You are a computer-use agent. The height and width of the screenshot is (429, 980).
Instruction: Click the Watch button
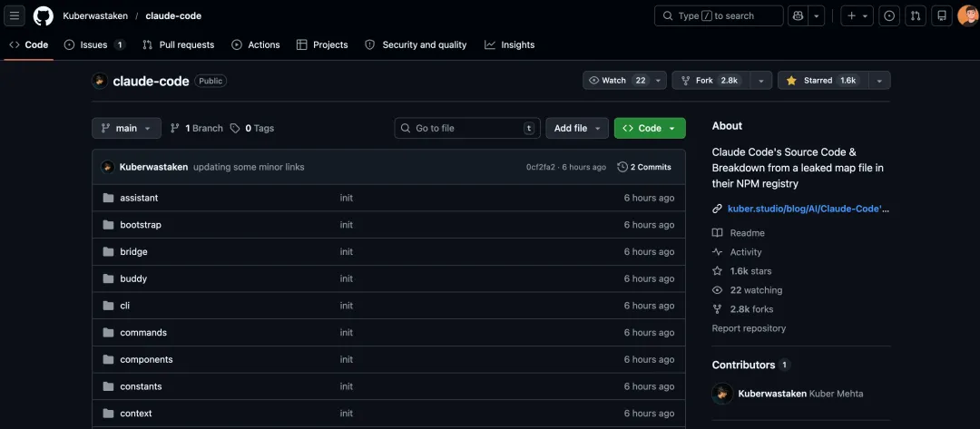point(618,81)
